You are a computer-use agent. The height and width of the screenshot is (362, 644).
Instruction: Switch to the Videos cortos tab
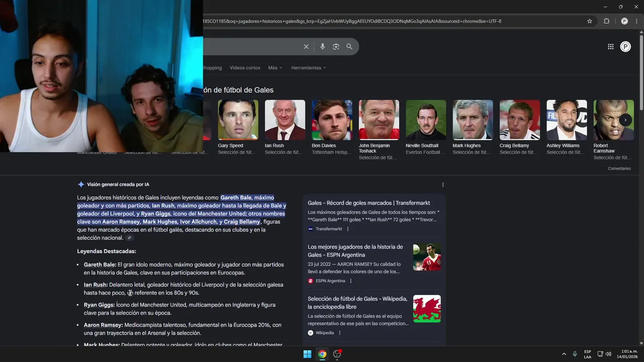pyautogui.click(x=245, y=68)
